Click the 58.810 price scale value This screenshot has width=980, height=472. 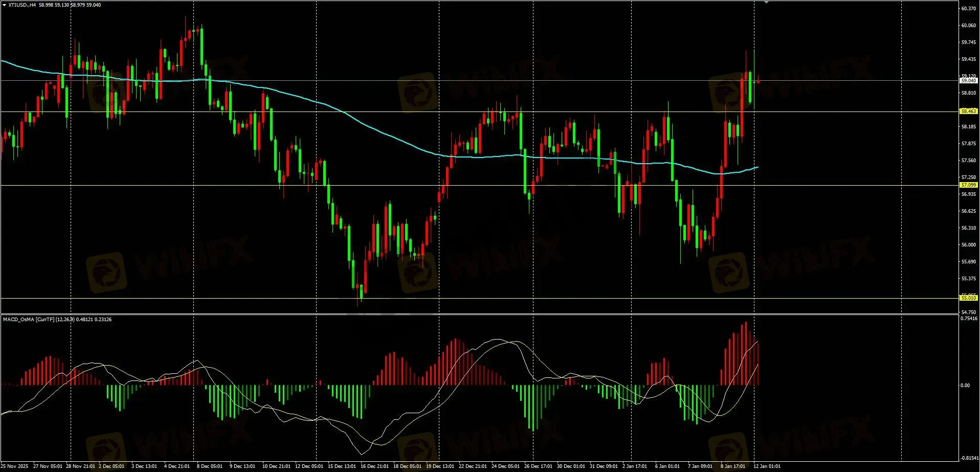coord(969,93)
